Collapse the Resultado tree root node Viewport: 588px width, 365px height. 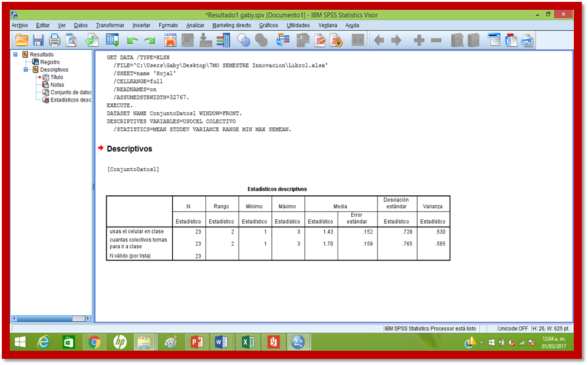pos(15,54)
